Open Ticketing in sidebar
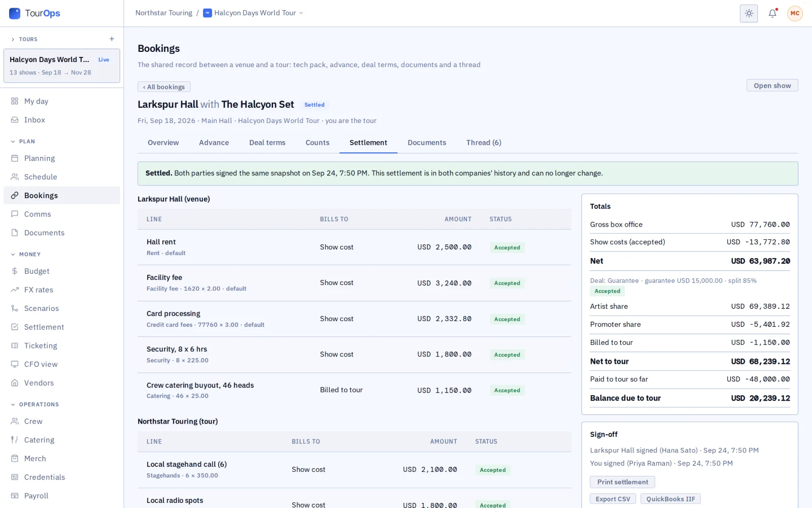Image resolution: width=812 pixels, height=508 pixels. pyautogui.click(x=62, y=345)
